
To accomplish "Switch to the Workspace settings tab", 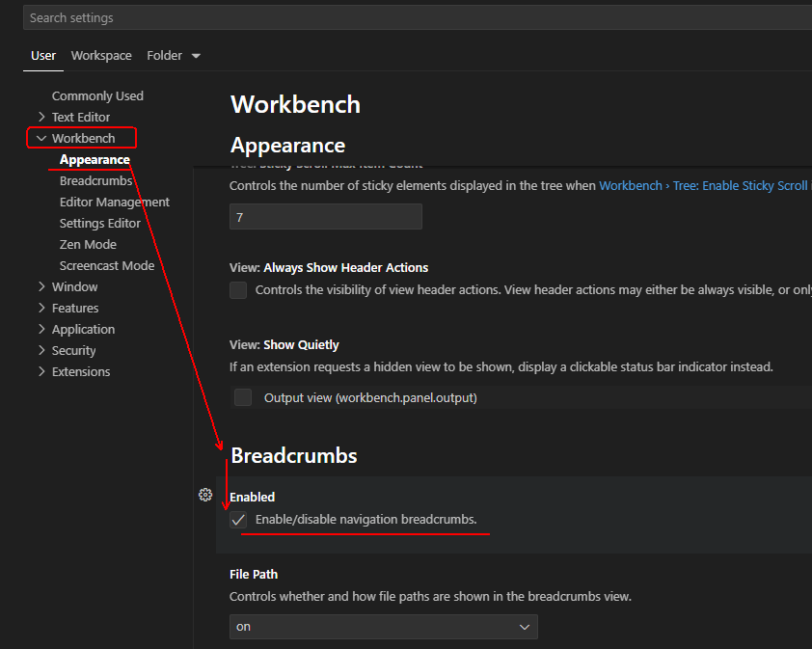I will coord(101,55).
